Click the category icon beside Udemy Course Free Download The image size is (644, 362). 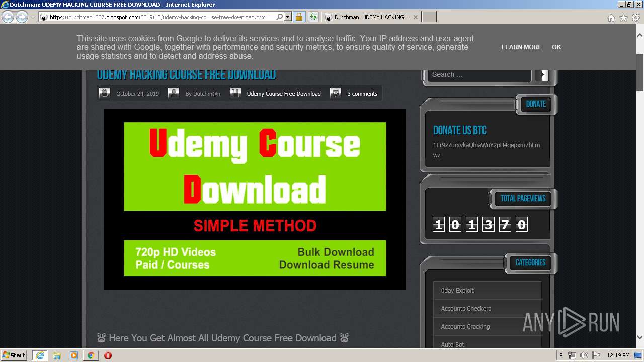pos(235,93)
